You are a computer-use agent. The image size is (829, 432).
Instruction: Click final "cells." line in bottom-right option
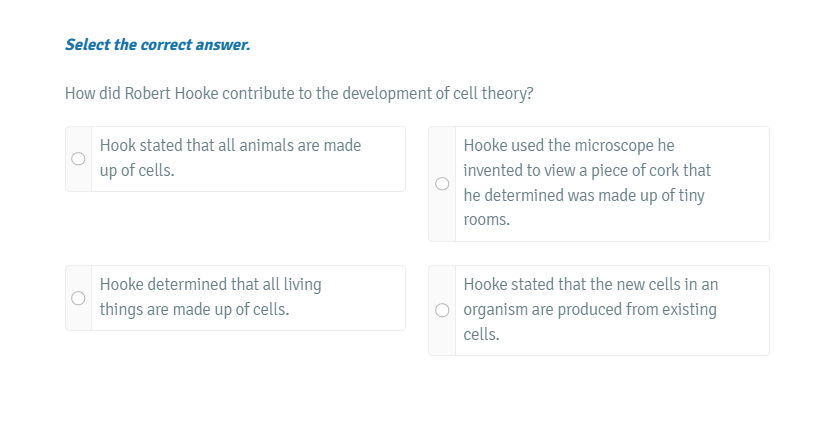pos(482,335)
